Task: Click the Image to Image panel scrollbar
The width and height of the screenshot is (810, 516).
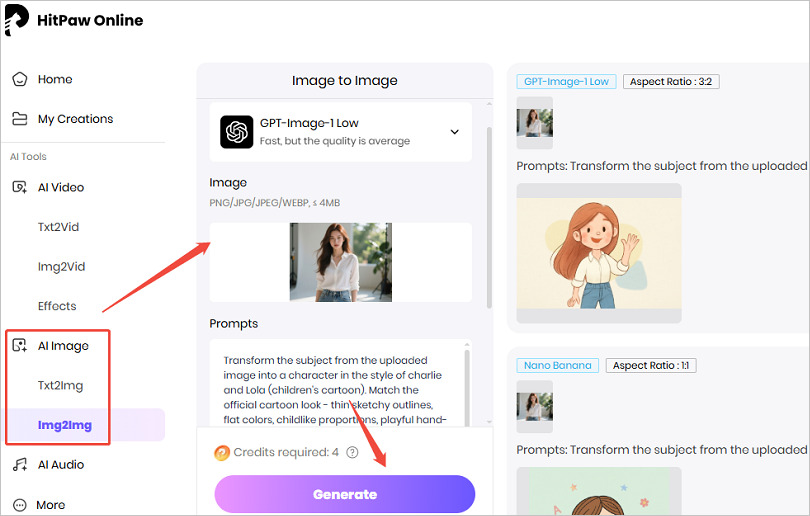Action: coord(489,217)
